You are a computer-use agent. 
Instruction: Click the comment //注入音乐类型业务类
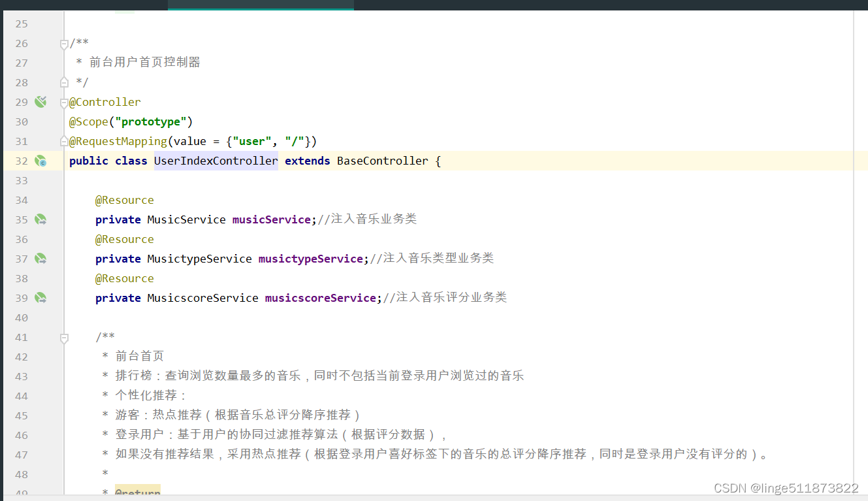point(432,259)
